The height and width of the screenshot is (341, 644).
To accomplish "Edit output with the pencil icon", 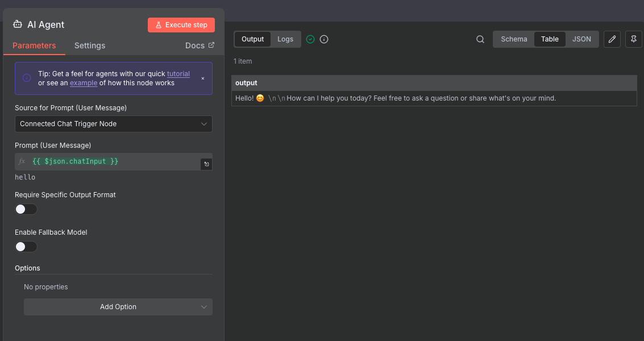I will coord(612,39).
